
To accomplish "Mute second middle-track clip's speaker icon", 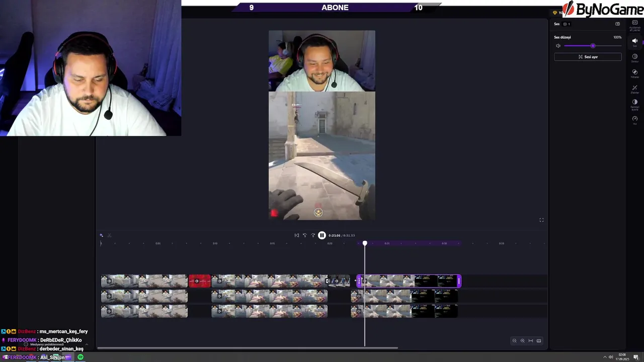I will [x=219, y=296].
